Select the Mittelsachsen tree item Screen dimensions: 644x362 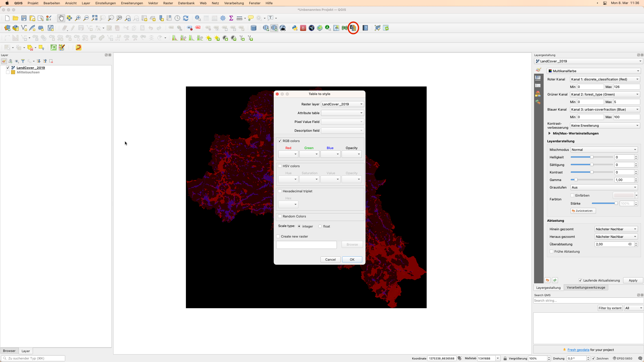point(28,72)
